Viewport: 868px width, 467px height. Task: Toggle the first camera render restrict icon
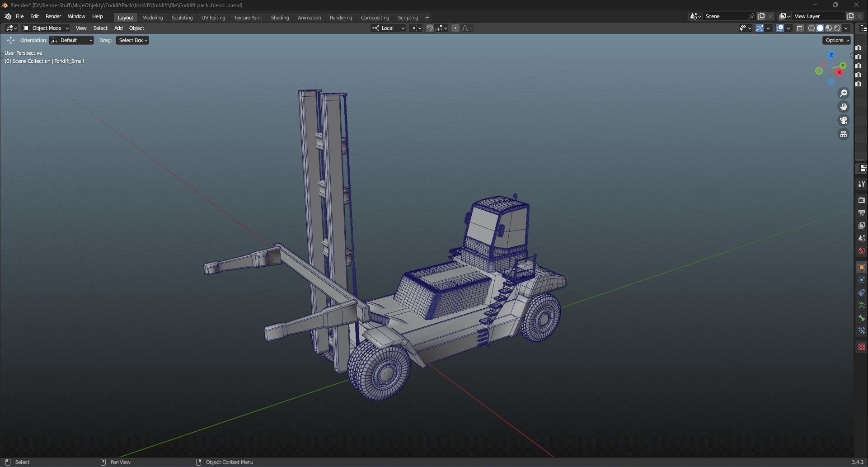click(859, 48)
